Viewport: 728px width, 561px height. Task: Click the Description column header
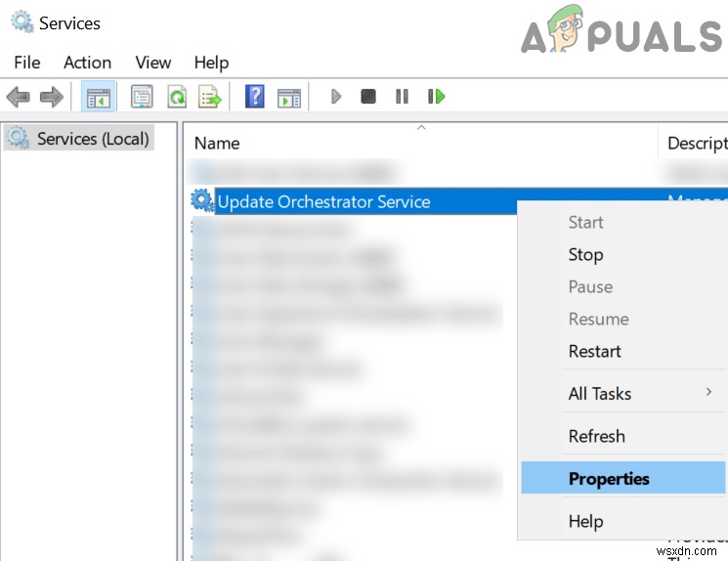tap(694, 143)
